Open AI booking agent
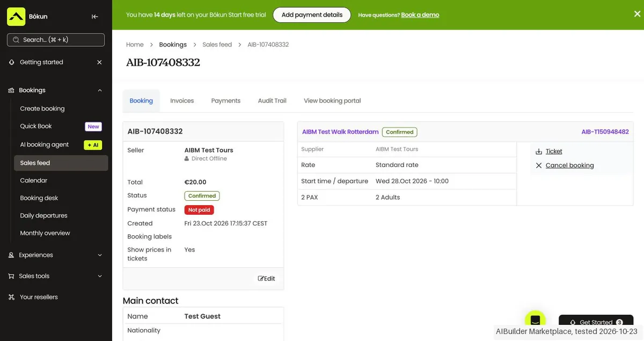 coord(45,144)
